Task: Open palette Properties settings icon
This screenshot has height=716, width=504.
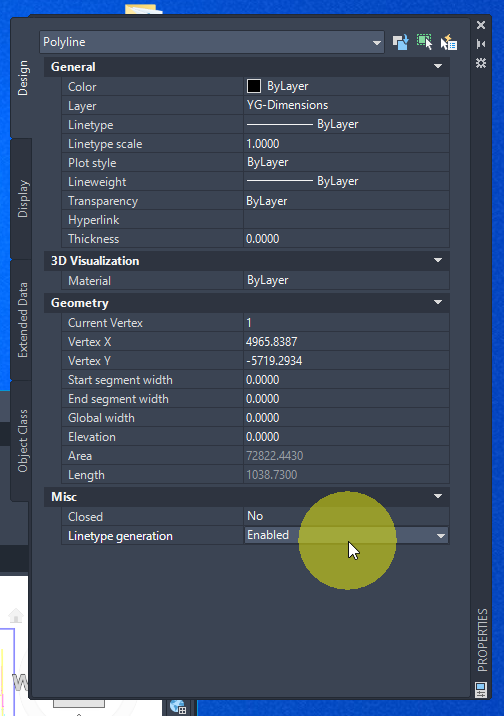Action: pos(481,63)
